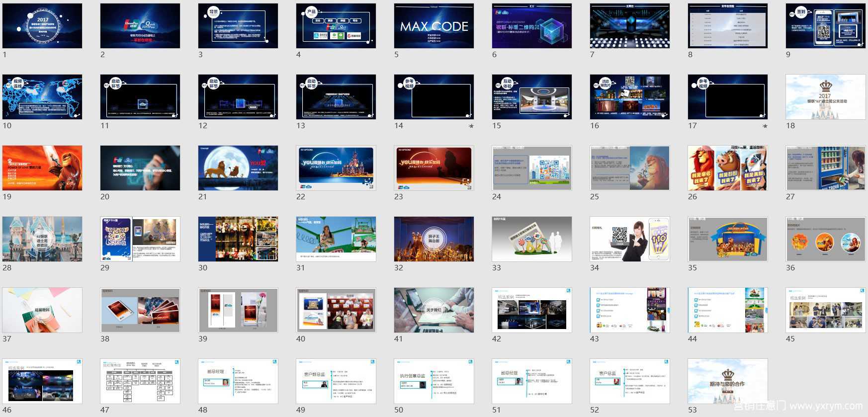This screenshot has width=868, height=417.
Task: Select slide 44, checklist with green outdoor photos
Action: (728, 310)
